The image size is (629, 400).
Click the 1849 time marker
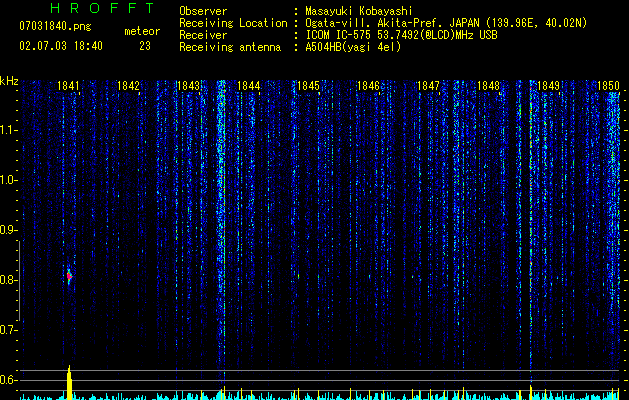pos(548,85)
